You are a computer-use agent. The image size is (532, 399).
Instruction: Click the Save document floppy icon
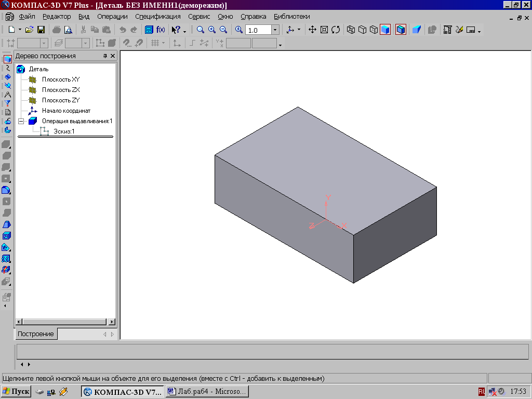coord(41,30)
